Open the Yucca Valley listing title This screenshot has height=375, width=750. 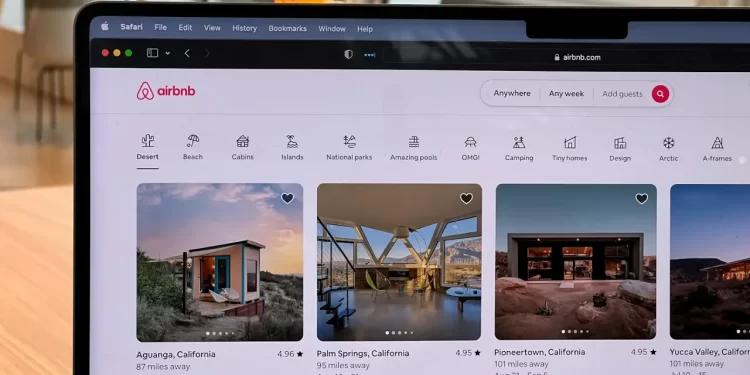[710, 352]
